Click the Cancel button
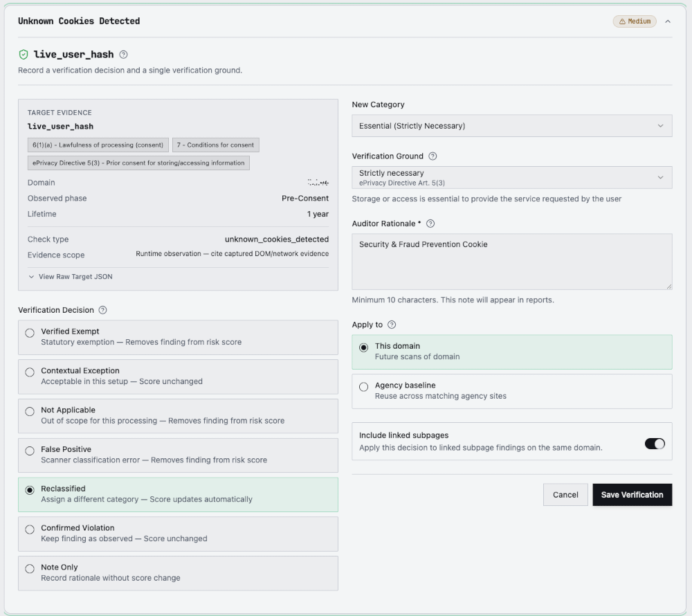This screenshot has height=616, width=692. (x=565, y=495)
